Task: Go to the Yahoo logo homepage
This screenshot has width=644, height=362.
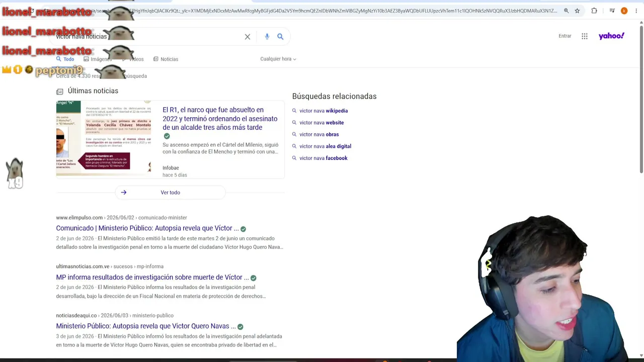Action: pos(611,36)
